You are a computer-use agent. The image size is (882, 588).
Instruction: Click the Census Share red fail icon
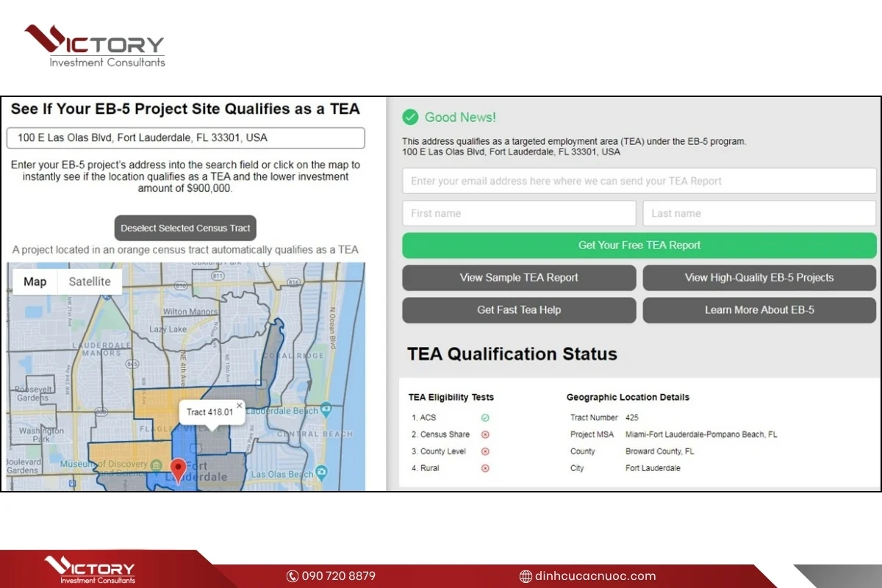coord(485,434)
